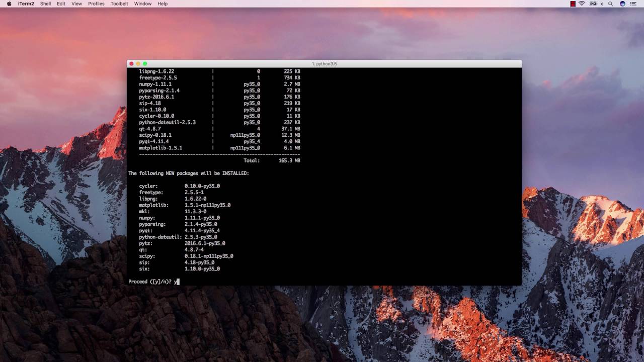Click 'cycler:' in the install list
Viewport: 644px width, 362px height.
[148, 186]
